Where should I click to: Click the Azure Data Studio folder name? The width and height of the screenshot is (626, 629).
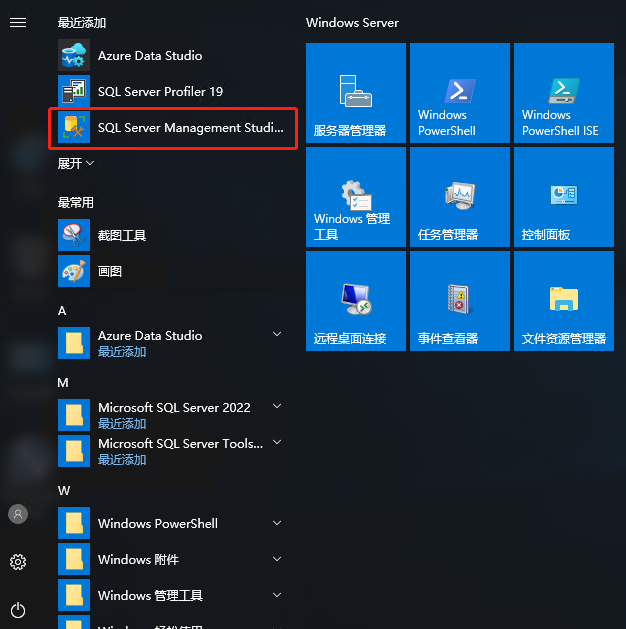pyautogui.click(x=150, y=335)
